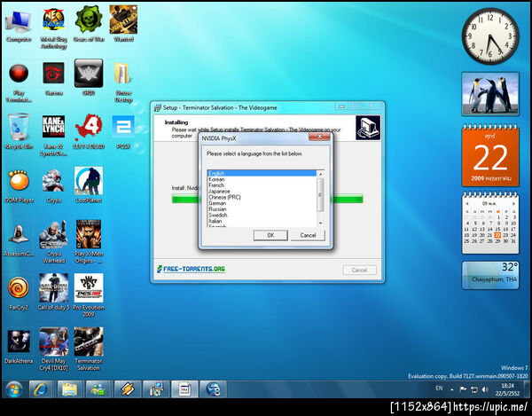Image resolution: width=532 pixels, height=416 pixels.
Task: Click the greyed Cancel button in Setup window
Action: [x=359, y=271]
